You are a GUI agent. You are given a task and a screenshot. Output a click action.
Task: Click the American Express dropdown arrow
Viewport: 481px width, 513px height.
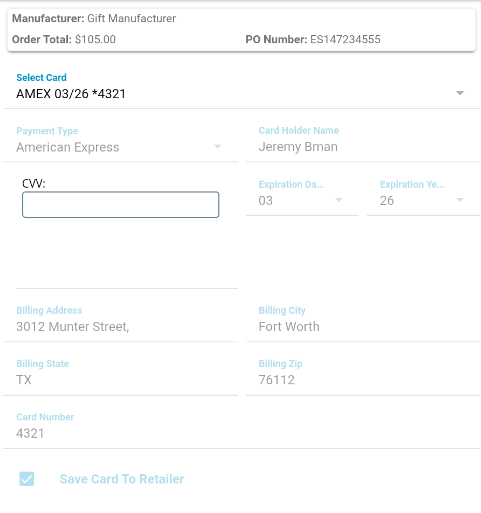pos(217,147)
